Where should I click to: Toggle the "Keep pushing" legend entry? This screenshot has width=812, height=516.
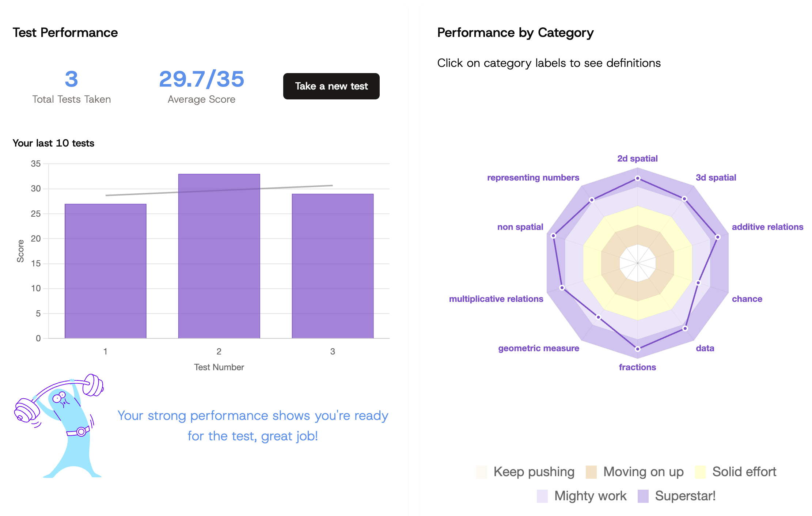click(533, 471)
